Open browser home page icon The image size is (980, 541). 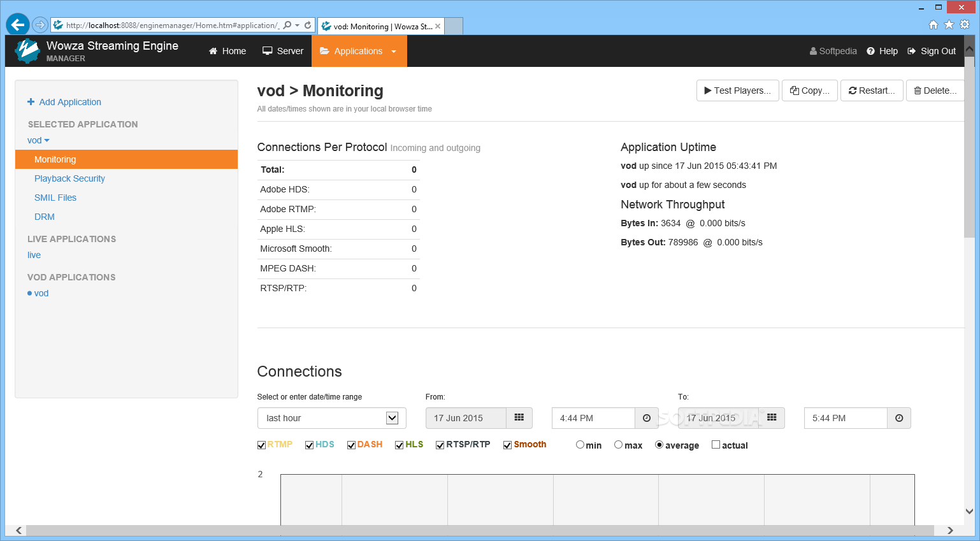[x=933, y=25]
